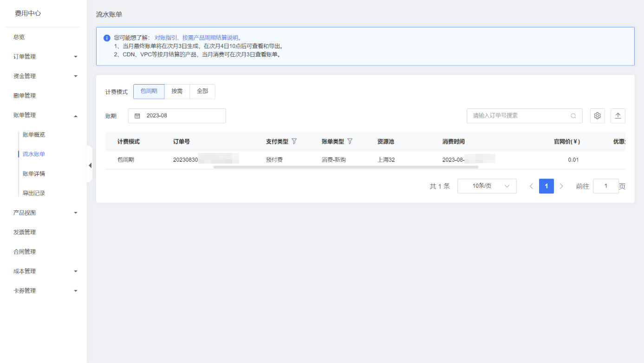The height and width of the screenshot is (363, 644).
Task: Go to previous page with left chevron
Action: coord(531,186)
